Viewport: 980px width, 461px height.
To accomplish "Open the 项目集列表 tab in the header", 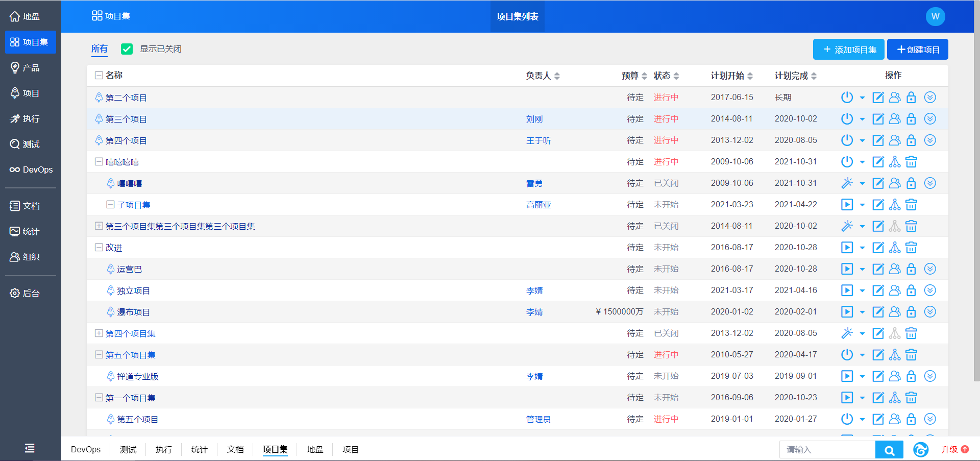I will pyautogui.click(x=518, y=16).
